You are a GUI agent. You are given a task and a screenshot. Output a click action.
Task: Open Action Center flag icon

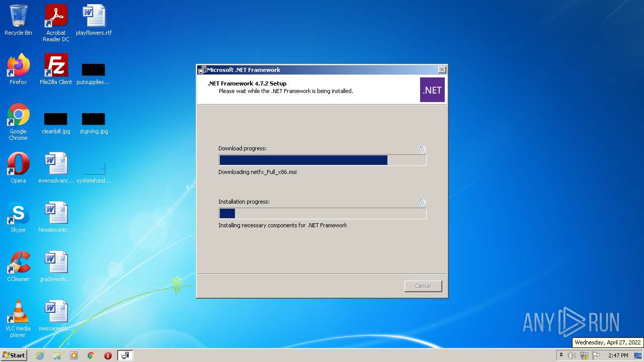tap(596, 355)
